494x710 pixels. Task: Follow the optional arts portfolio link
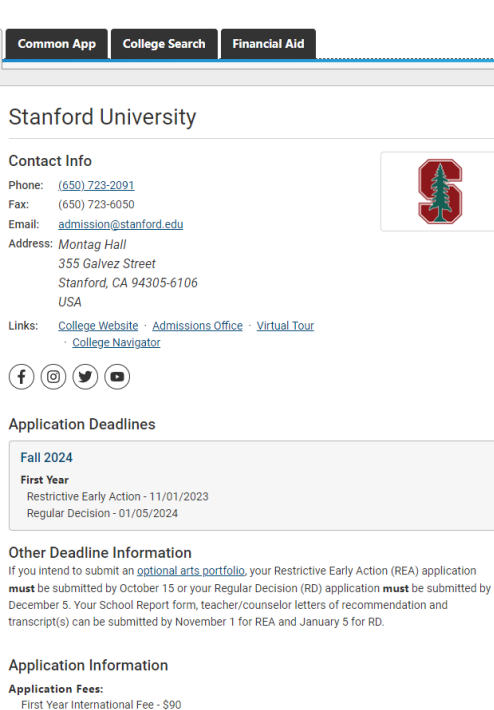pyautogui.click(x=191, y=571)
